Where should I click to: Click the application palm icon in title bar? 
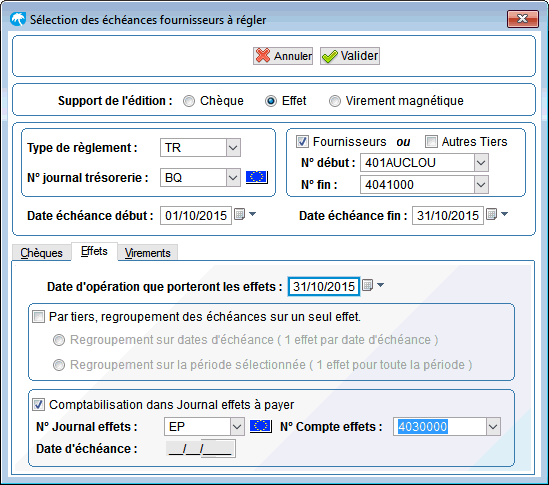pos(18,20)
